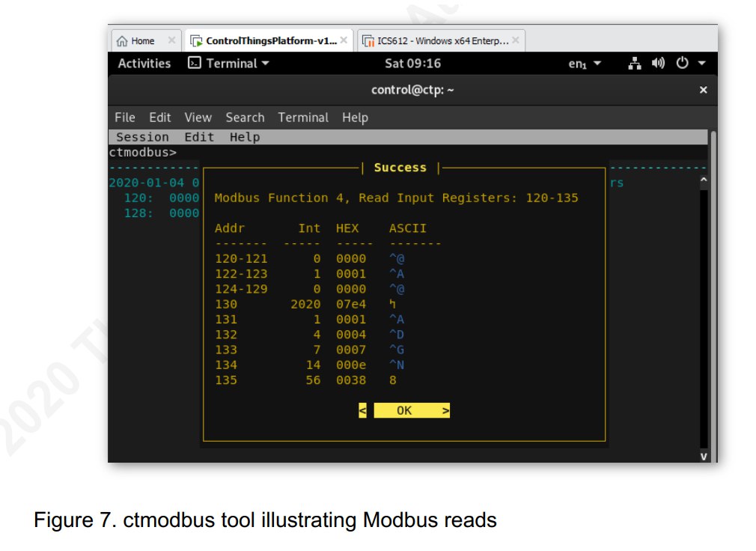Viewport: 756px width, 551px height.
Task: Click the scrollbar up arrow
Action: point(704,180)
